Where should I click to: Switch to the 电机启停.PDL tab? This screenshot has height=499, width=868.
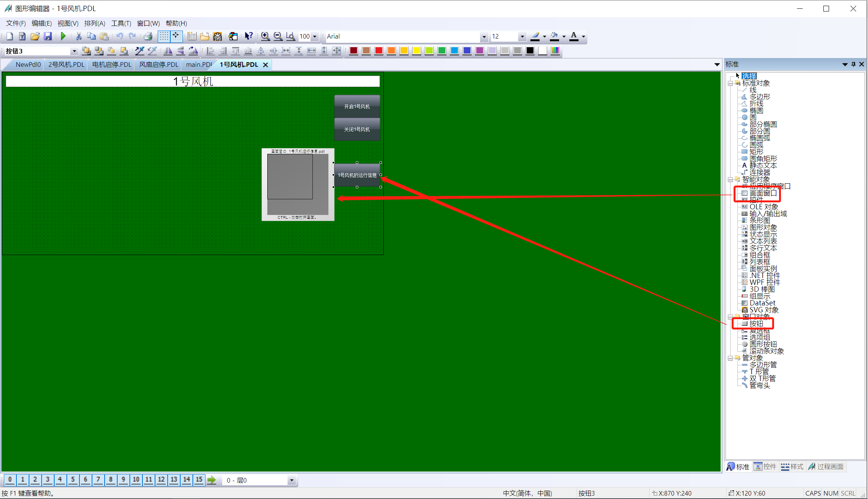[112, 65]
